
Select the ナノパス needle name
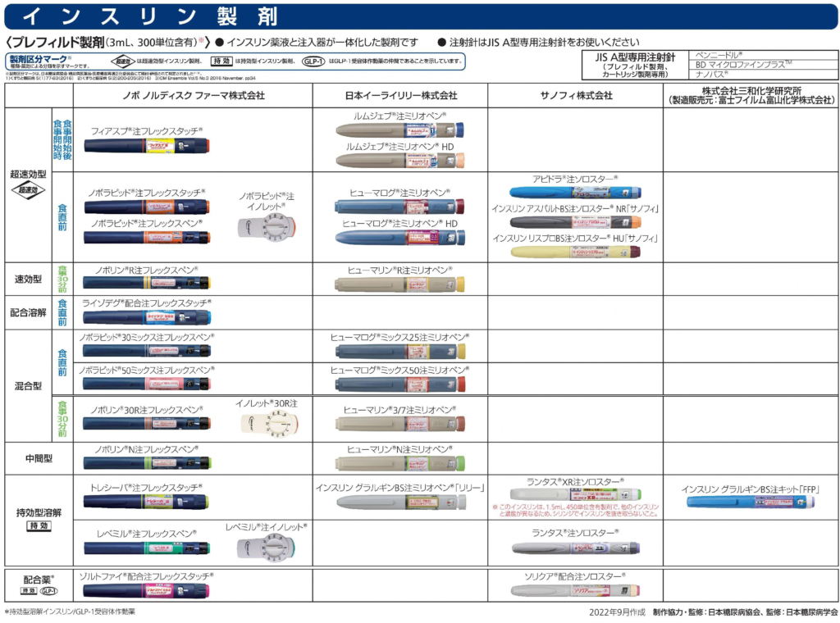(x=712, y=75)
